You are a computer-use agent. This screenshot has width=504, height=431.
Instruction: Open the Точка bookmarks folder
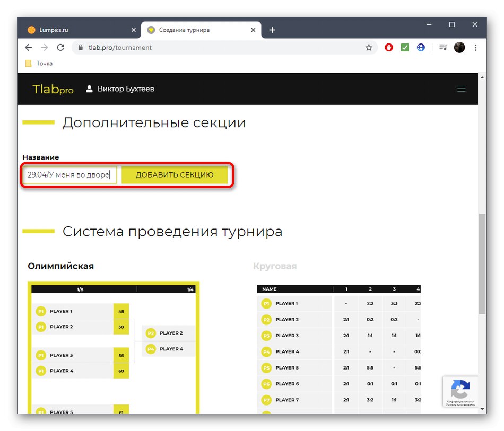click(38, 63)
